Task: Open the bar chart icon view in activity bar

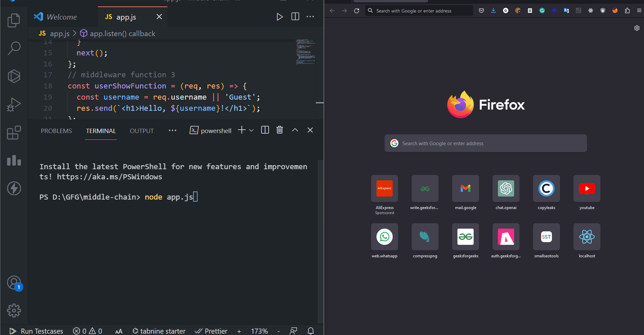Action: (14, 160)
